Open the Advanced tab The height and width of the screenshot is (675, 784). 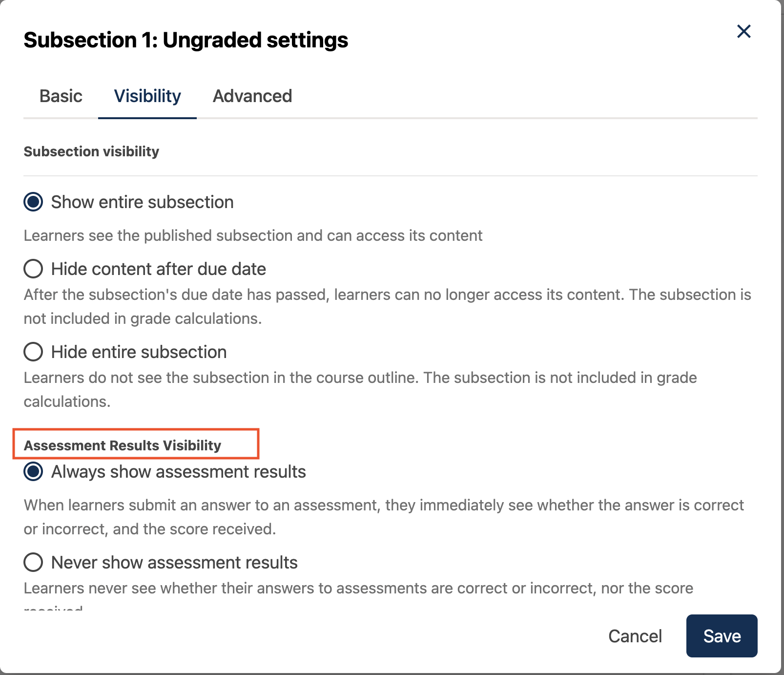pos(252,96)
